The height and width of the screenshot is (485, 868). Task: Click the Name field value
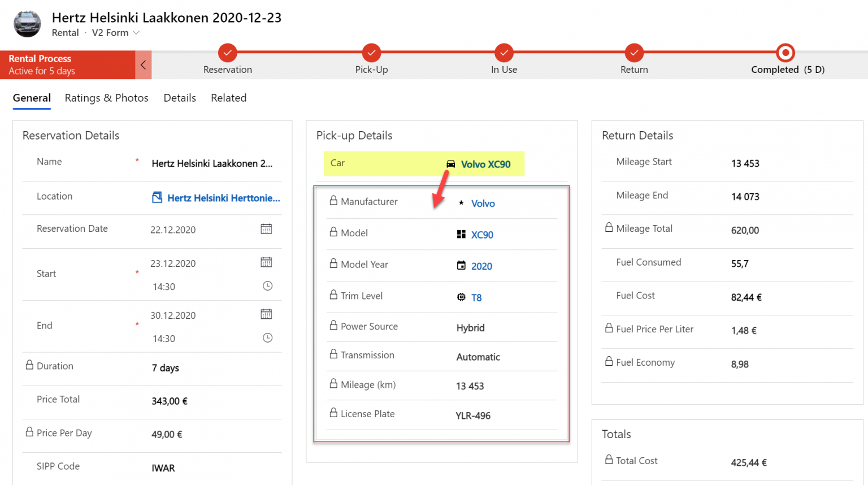click(x=212, y=163)
